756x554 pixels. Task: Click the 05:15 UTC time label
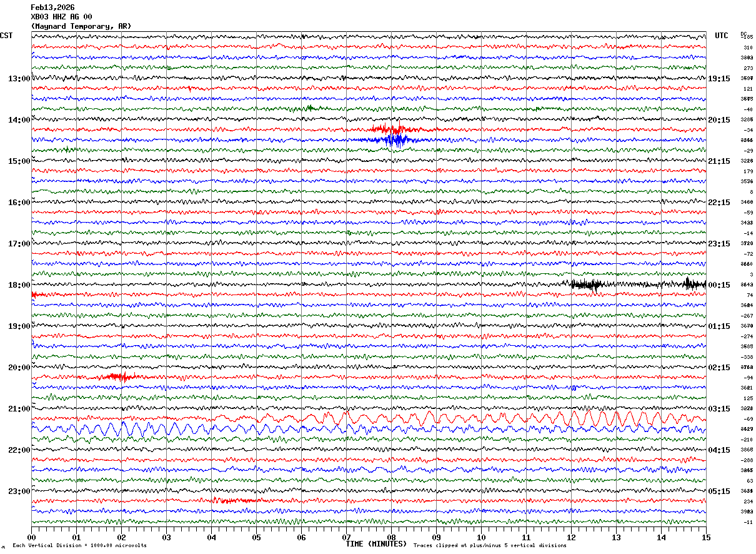(x=719, y=491)
